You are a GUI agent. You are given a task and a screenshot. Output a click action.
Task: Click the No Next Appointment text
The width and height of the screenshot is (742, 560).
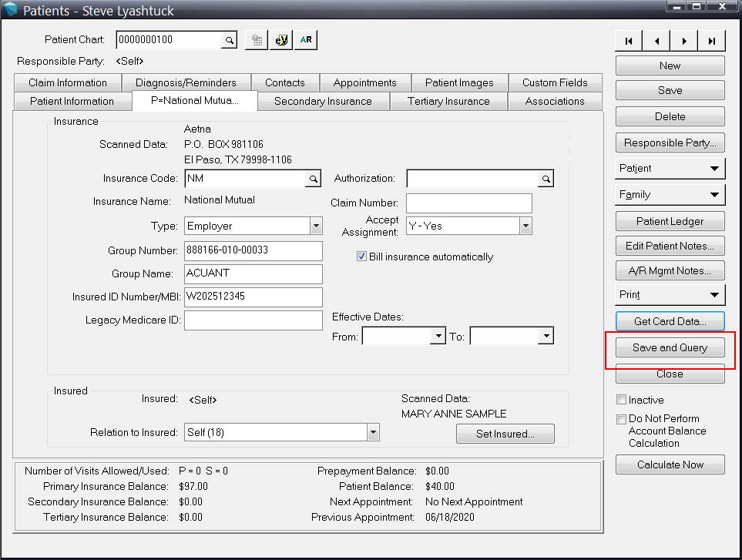474,501
